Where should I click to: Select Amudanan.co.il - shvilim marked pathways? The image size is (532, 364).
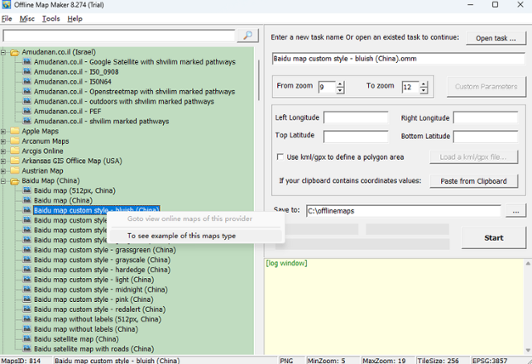pos(101,121)
